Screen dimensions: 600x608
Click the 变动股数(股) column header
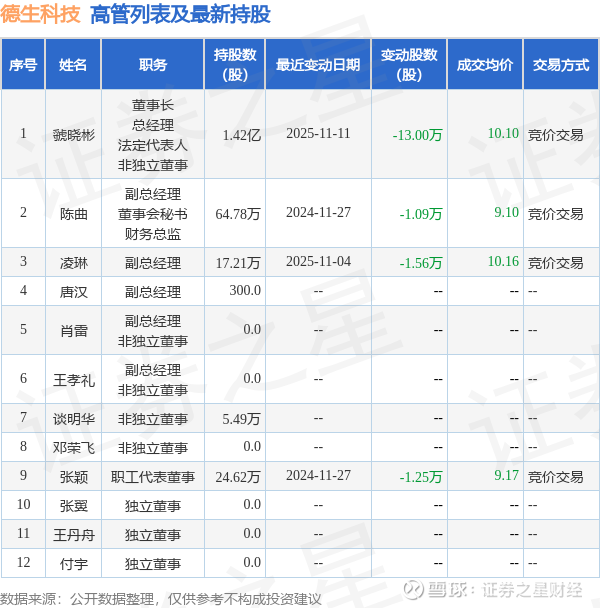[x=409, y=64]
